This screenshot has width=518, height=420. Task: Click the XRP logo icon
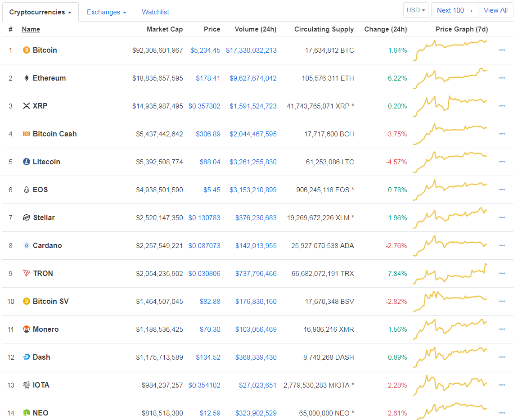tap(27, 106)
